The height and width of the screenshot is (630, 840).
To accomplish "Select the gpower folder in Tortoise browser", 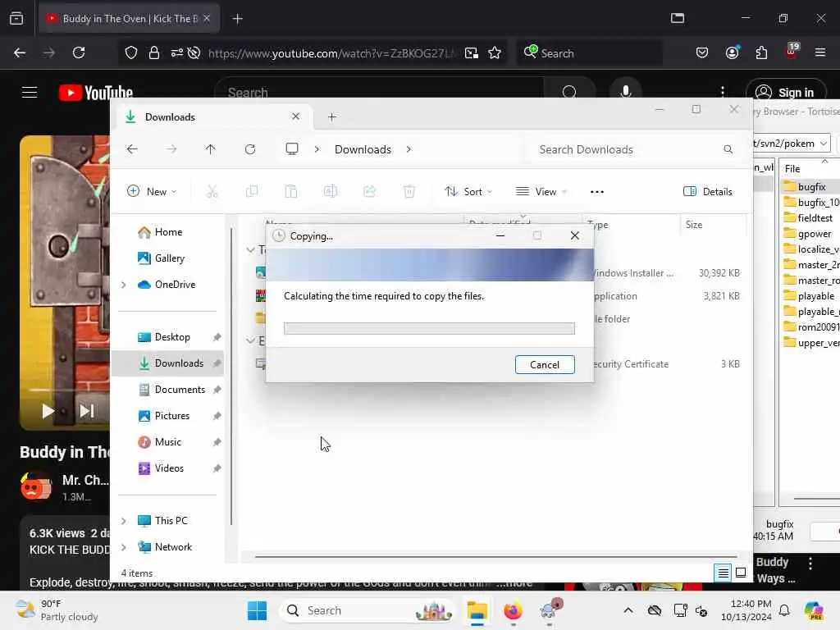I will [807, 234].
